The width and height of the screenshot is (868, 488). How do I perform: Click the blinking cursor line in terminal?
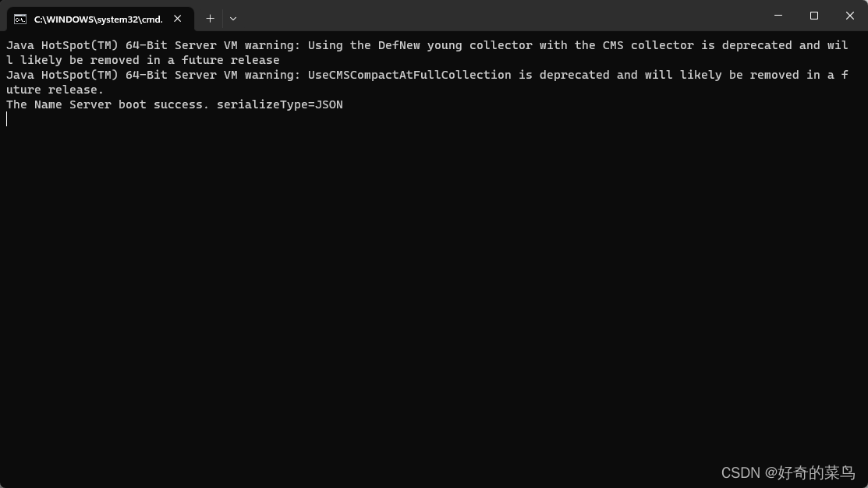7,119
